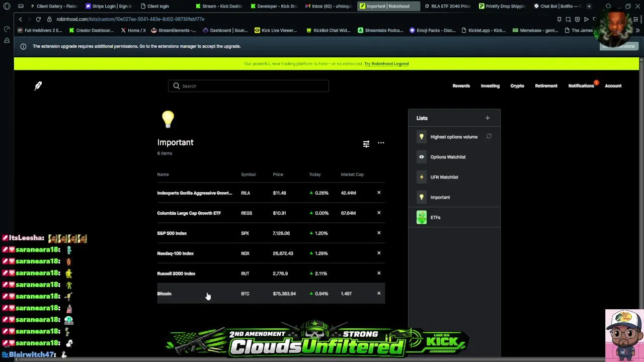Refresh Highest options volume list

click(489, 136)
